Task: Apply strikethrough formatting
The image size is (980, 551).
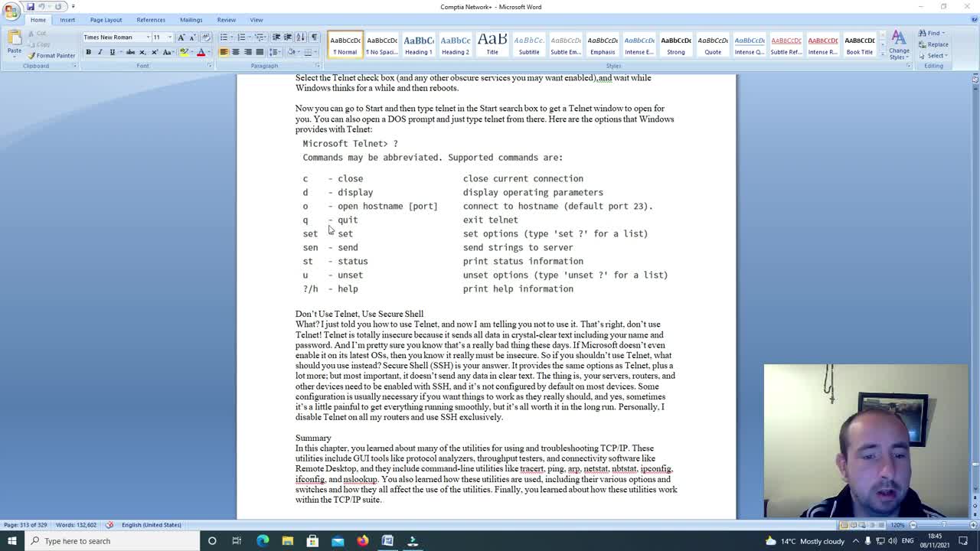Action: (130, 52)
